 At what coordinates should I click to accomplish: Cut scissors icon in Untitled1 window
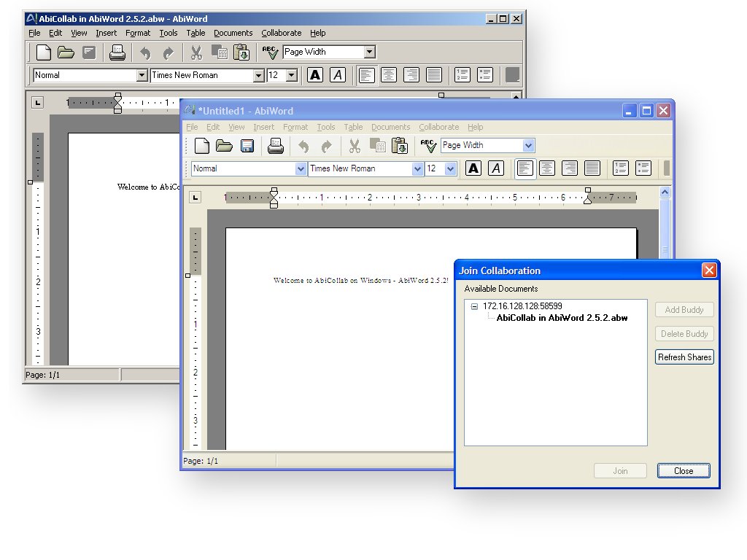pyautogui.click(x=355, y=146)
